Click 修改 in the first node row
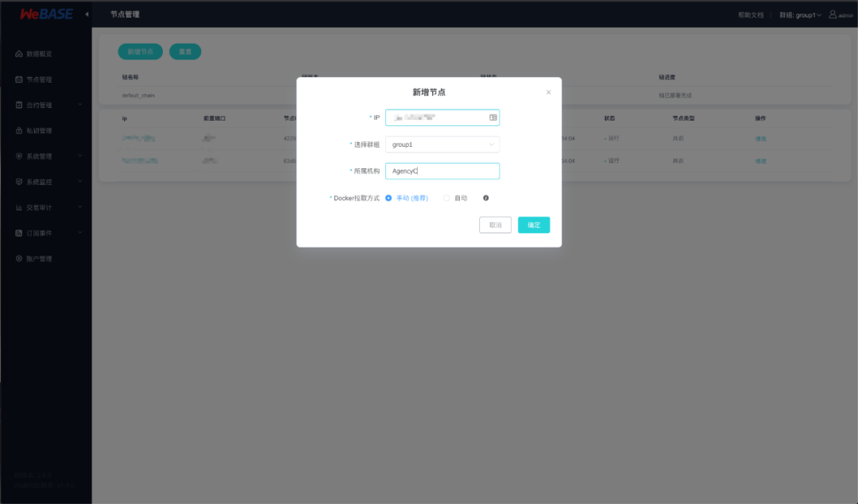 pyautogui.click(x=760, y=139)
